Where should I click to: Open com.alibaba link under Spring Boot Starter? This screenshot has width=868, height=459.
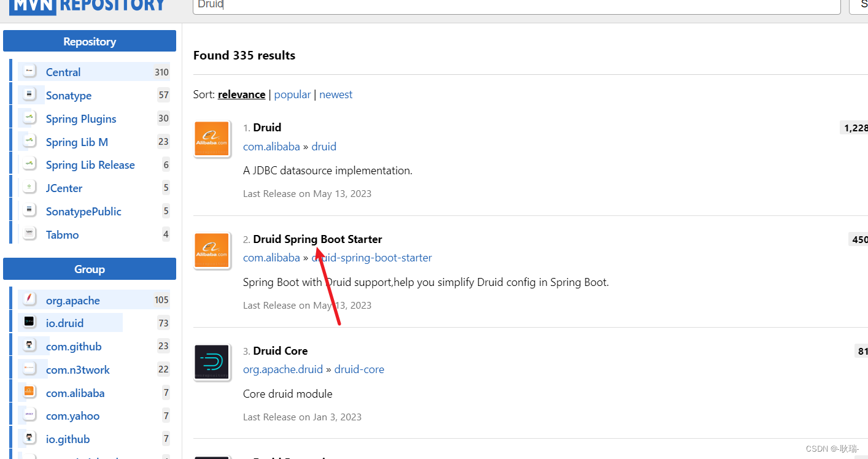tap(271, 258)
